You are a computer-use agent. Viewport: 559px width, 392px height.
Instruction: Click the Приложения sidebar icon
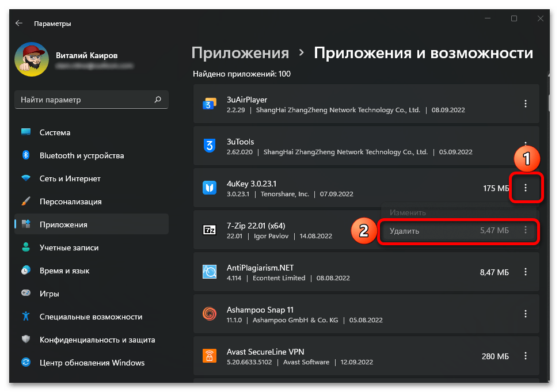tap(26, 224)
